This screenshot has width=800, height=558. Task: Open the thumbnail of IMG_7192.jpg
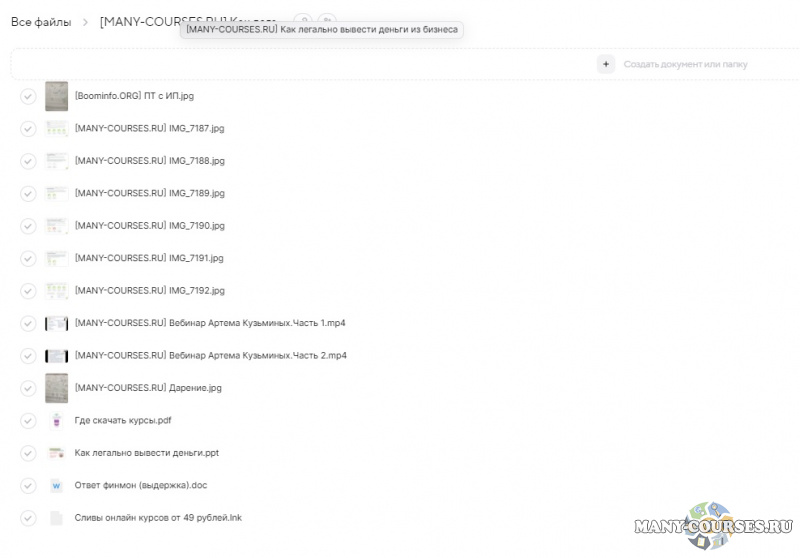(56, 291)
